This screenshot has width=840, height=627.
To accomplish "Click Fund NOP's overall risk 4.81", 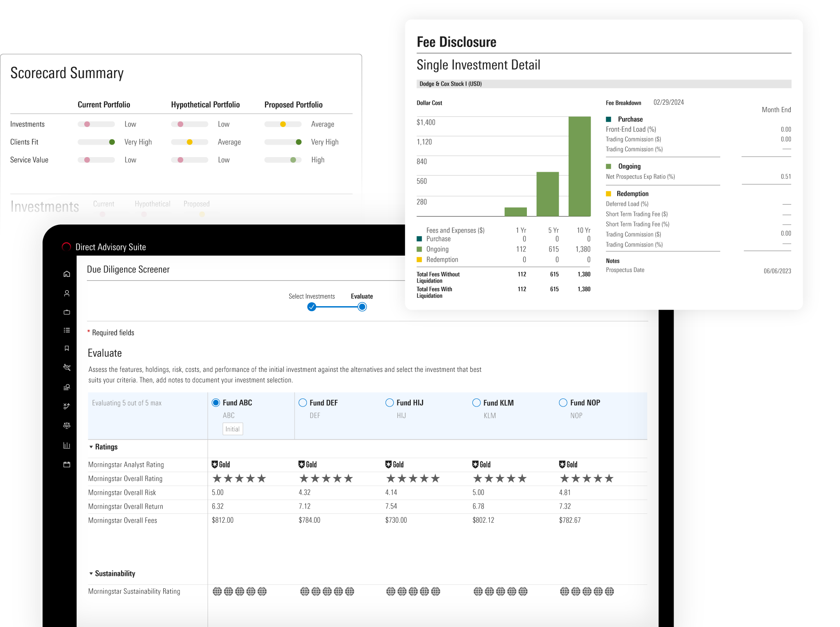I will pyautogui.click(x=565, y=493).
